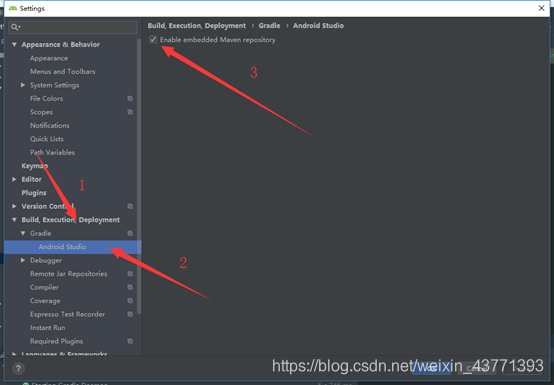This screenshot has width=554, height=385.
Task: Click project-level icon beside Scopes
Action: click(x=130, y=112)
